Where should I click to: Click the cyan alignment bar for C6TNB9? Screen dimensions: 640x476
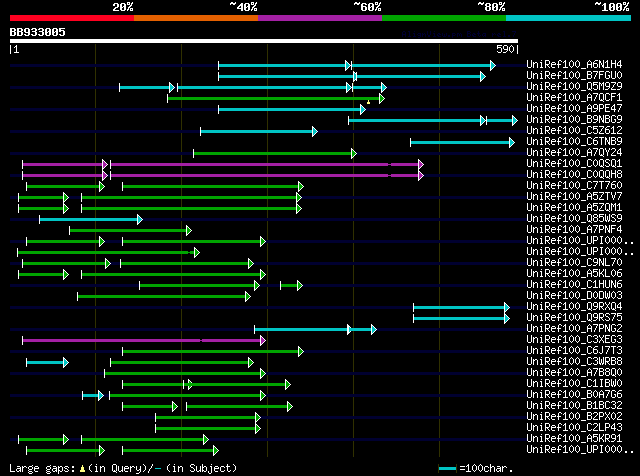pyautogui.click(x=462, y=142)
